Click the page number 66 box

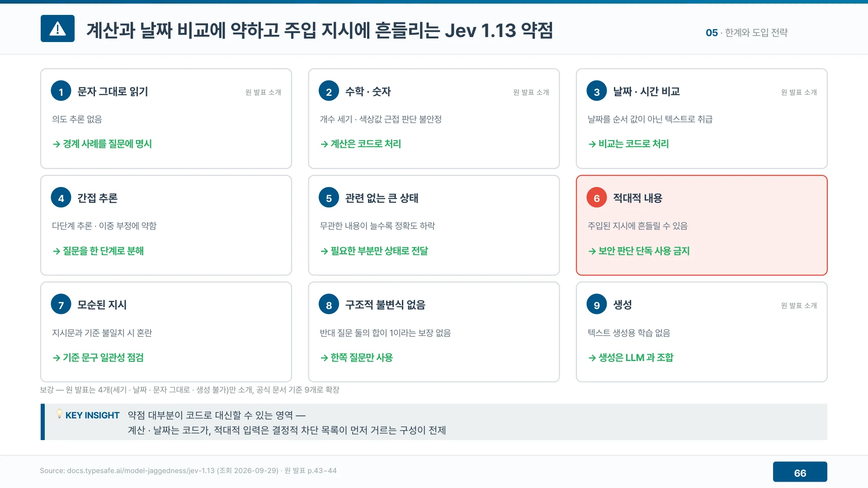pyautogui.click(x=800, y=472)
